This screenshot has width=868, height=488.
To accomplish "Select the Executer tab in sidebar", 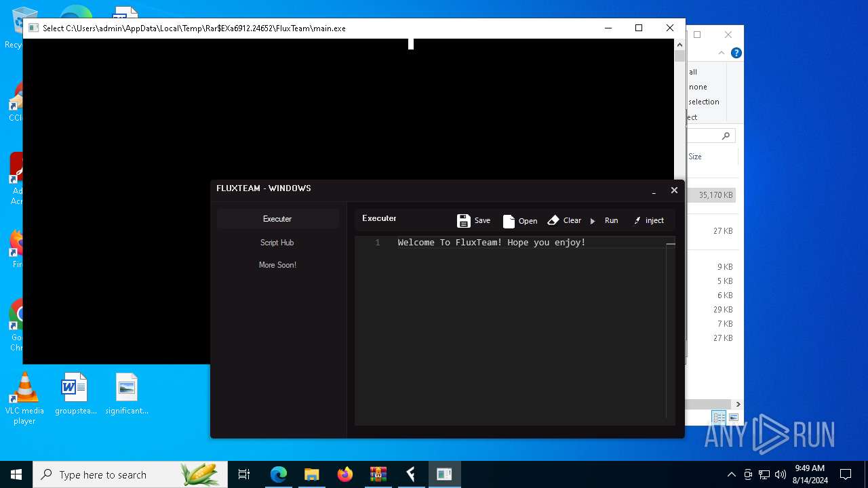I will tap(277, 219).
